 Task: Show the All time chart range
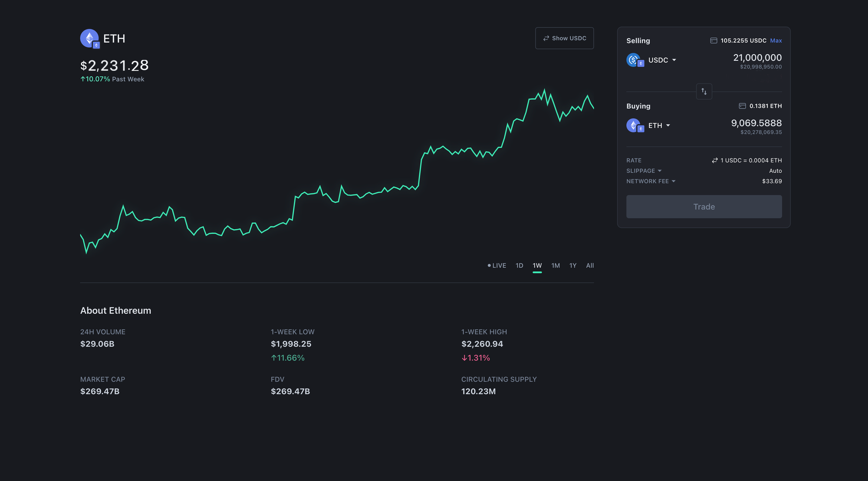(590, 265)
